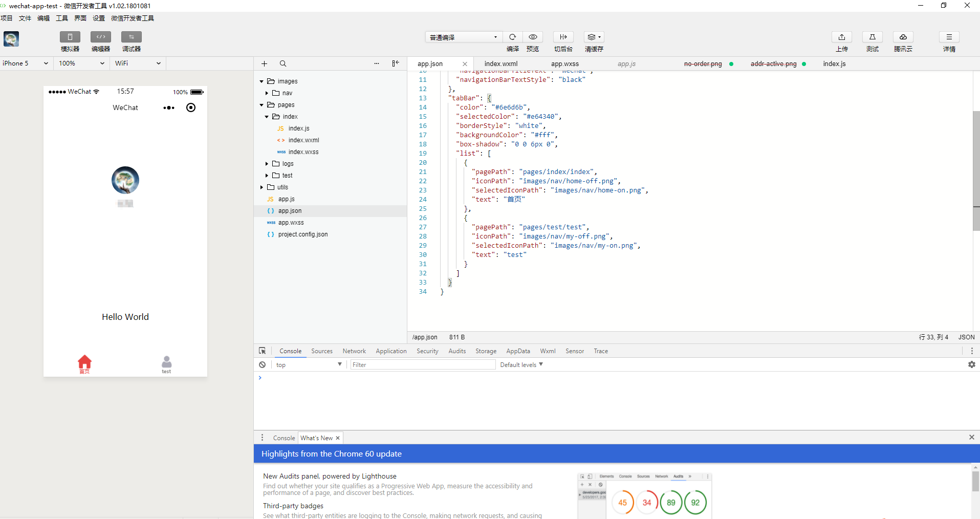Open the console settings gear icon

pyautogui.click(x=972, y=364)
